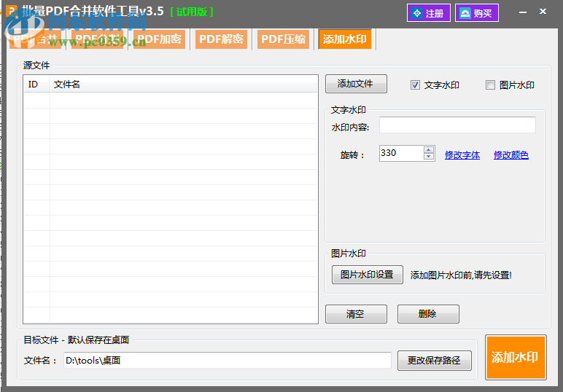Open 图片水印设置 settings

pos(368,275)
